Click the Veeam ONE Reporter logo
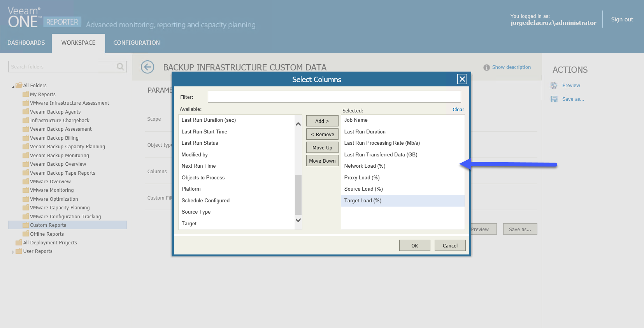The image size is (644, 328). pos(44,18)
